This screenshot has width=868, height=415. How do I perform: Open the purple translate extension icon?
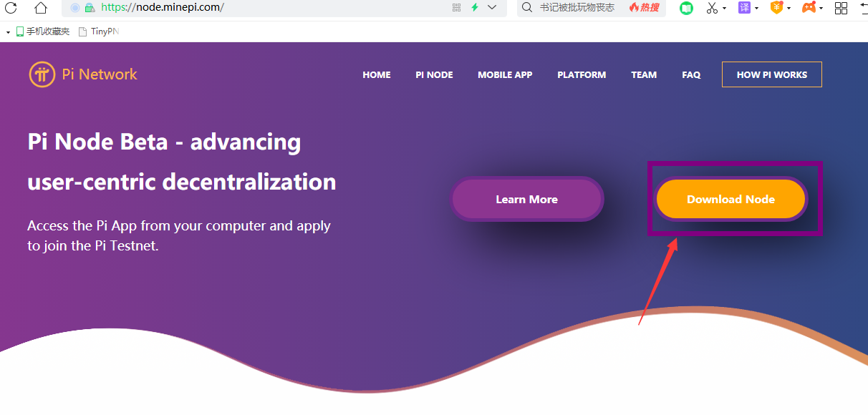pyautogui.click(x=745, y=7)
